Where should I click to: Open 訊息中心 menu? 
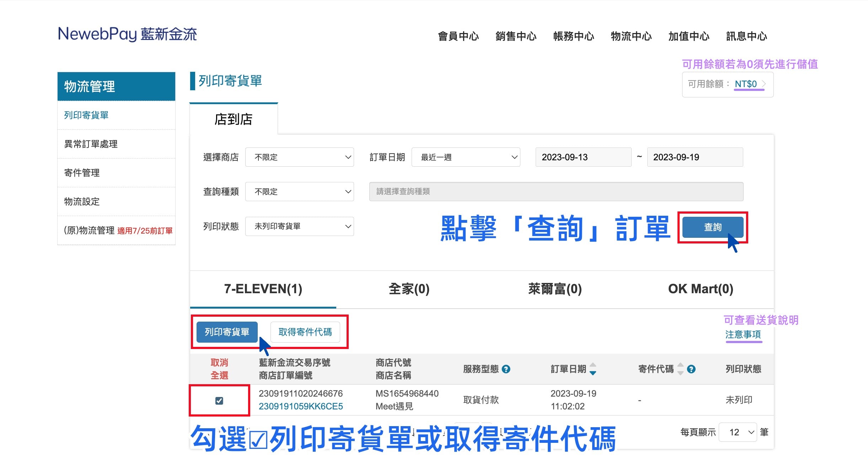(x=747, y=36)
